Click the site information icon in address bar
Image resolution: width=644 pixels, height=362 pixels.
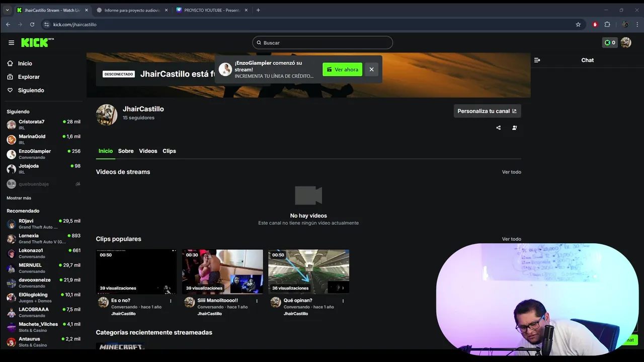(47, 24)
